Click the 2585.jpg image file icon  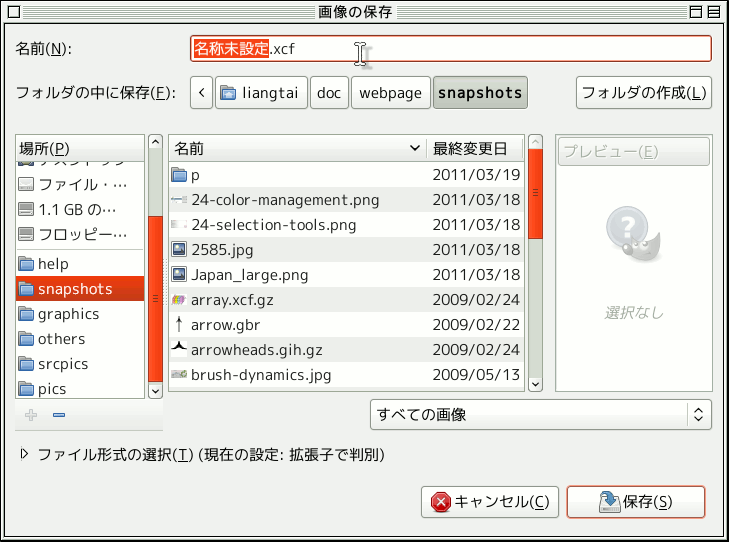[179, 249]
